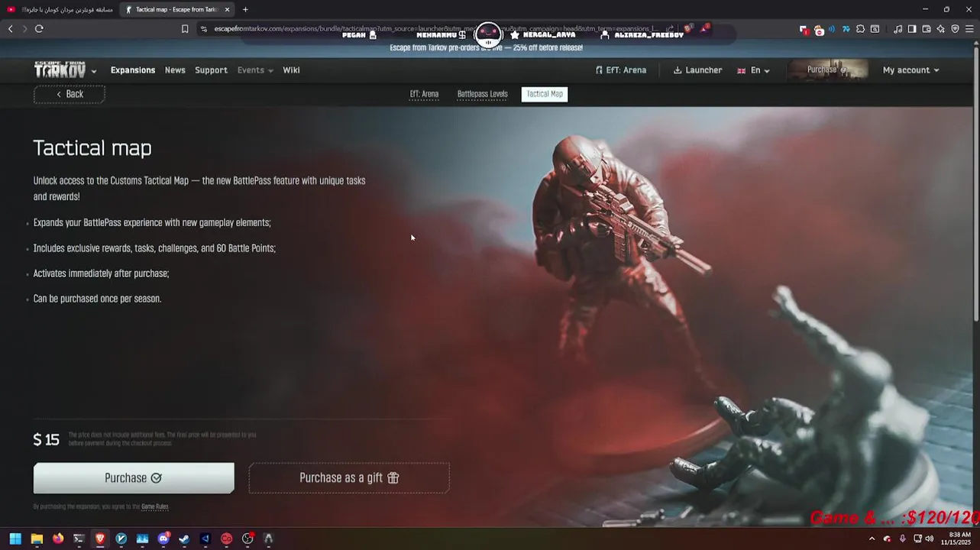Expand the My account dropdown
980x550 pixels.
pos(910,70)
